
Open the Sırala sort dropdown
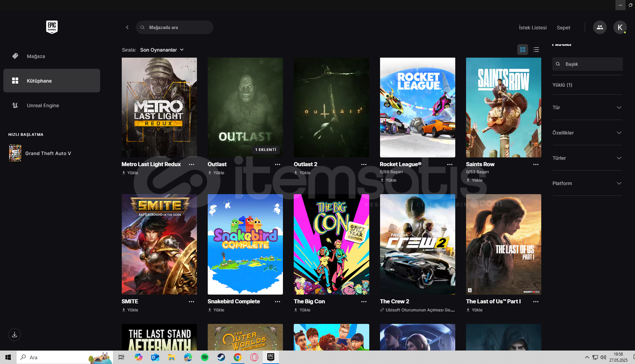point(162,50)
